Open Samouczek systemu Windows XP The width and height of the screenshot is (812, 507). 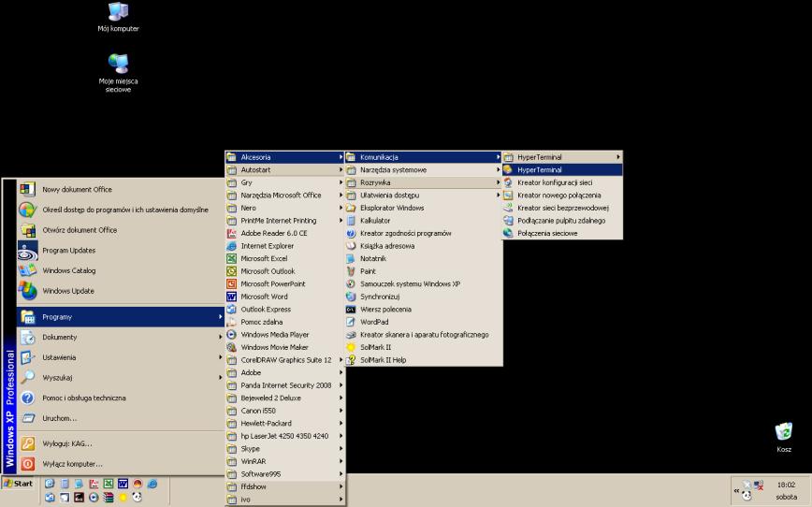(x=424, y=283)
